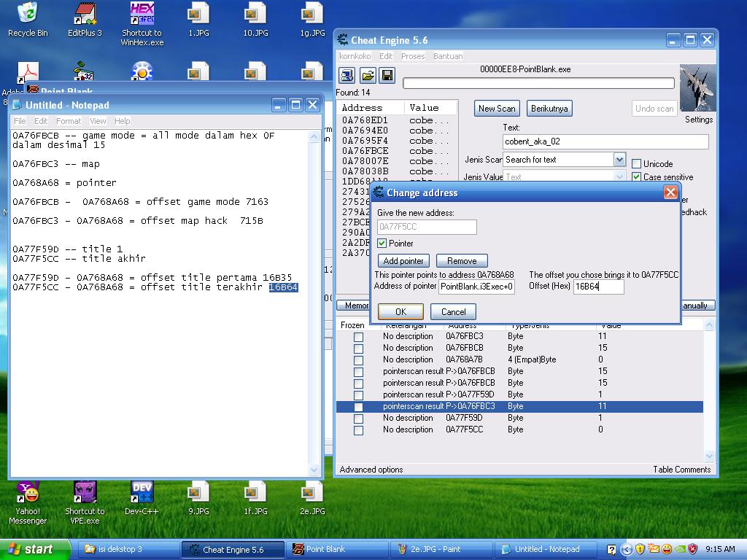Click the open folder icon in Cheat Engine
The width and height of the screenshot is (747, 560).
[367, 75]
